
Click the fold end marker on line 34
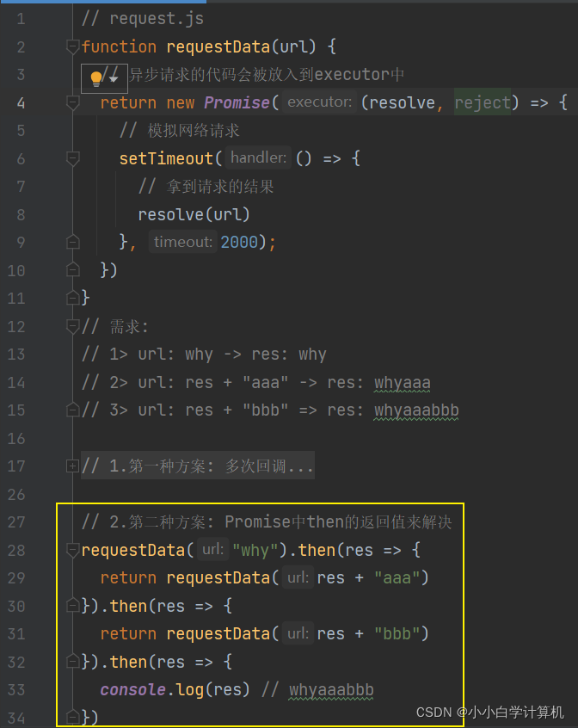[x=73, y=718]
